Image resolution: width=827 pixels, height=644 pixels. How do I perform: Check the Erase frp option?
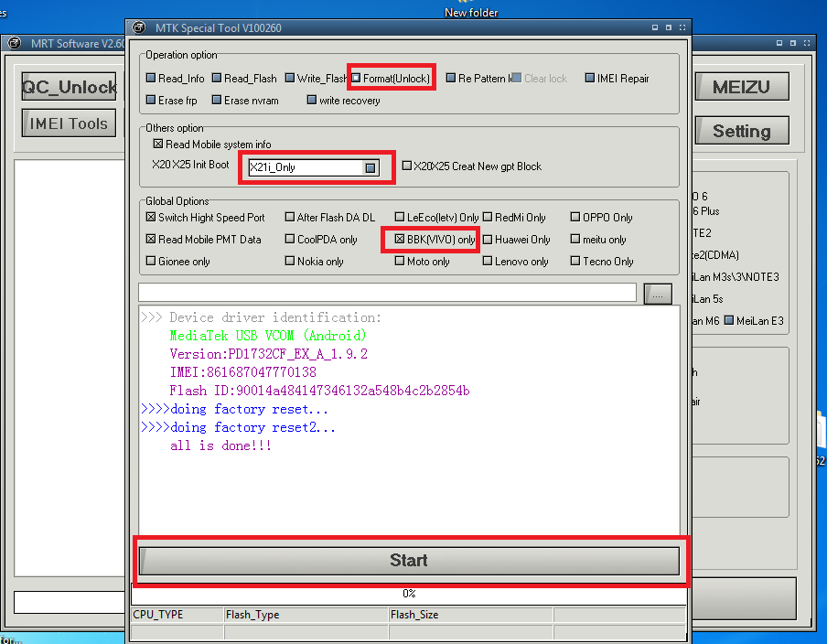pos(151,100)
